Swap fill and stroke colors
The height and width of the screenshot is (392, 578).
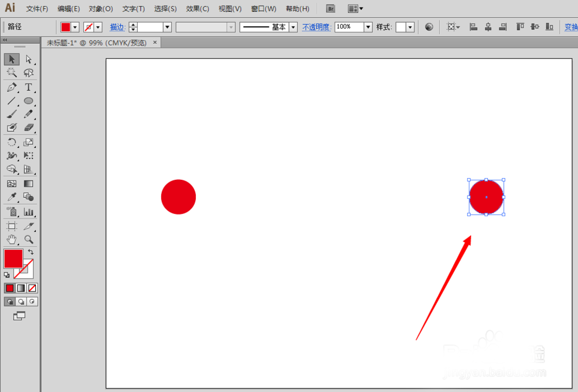(x=31, y=252)
